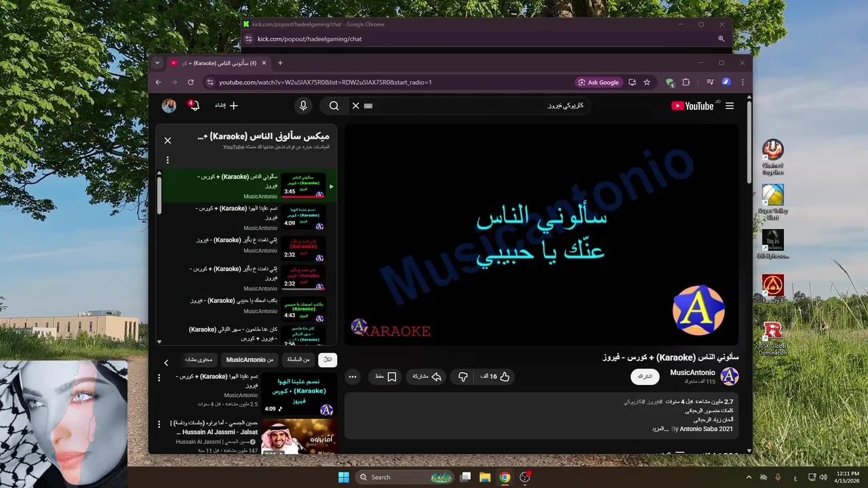This screenshot has height=488, width=868.
Task: Expand the video description with more link
Action: [659, 429]
